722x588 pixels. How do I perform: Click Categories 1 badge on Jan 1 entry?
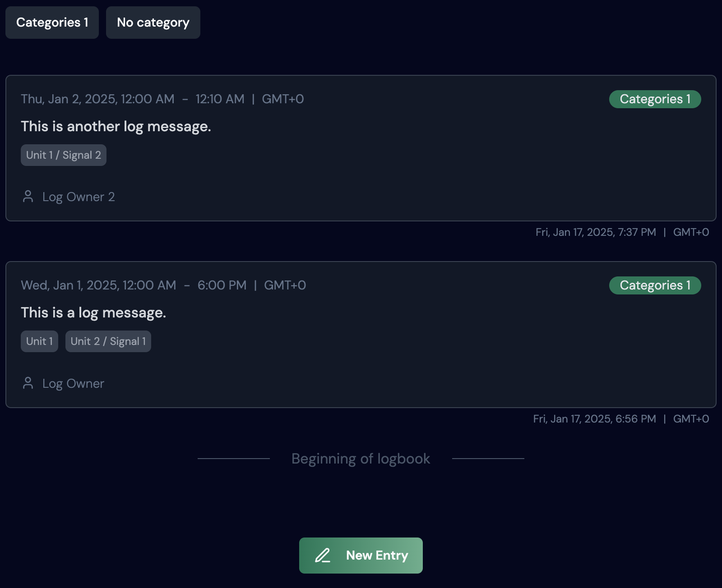point(655,285)
